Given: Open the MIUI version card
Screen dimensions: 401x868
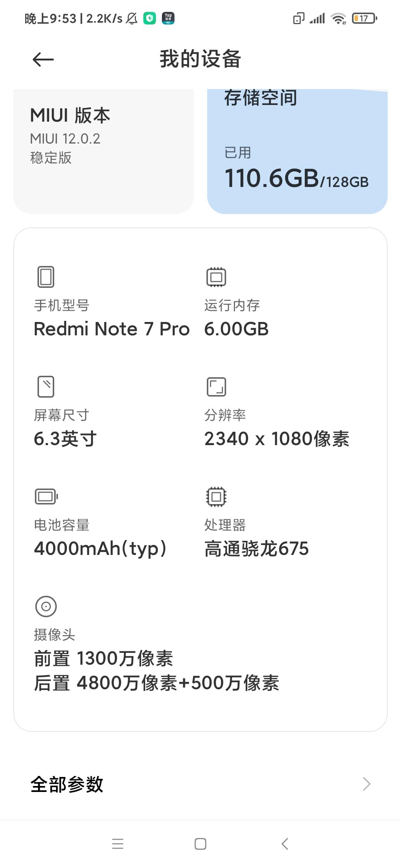Looking at the screenshot, I should coord(104,151).
